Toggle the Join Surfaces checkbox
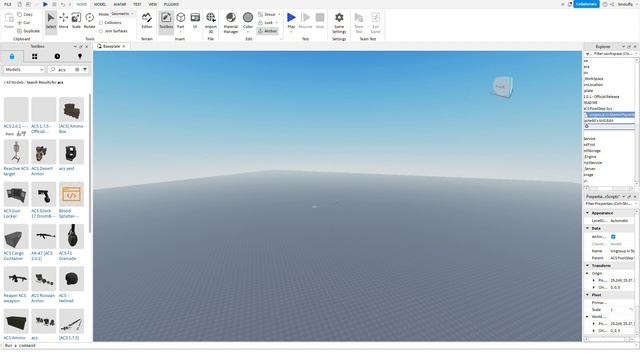Image resolution: width=640 pixels, height=360 pixels. click(101, 31)
